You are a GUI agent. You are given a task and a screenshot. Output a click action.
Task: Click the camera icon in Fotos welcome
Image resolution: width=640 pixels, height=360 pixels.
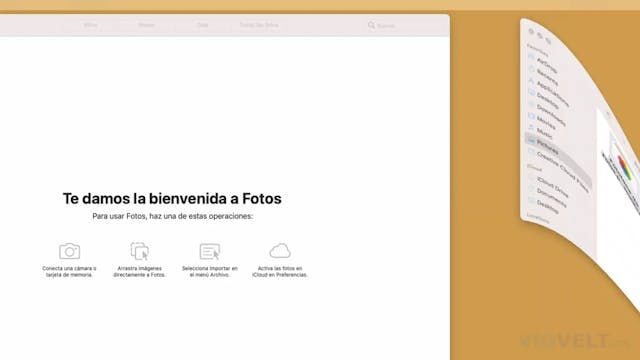[69, 251]
